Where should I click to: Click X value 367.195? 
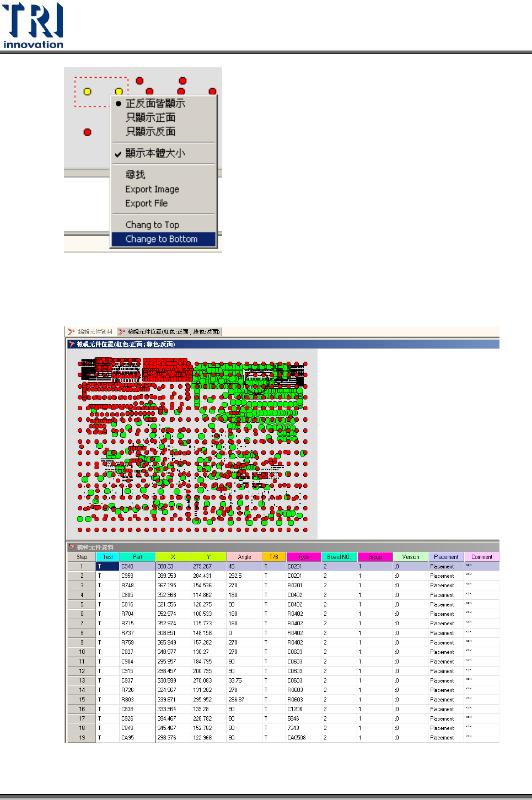[x=173, y=586]
